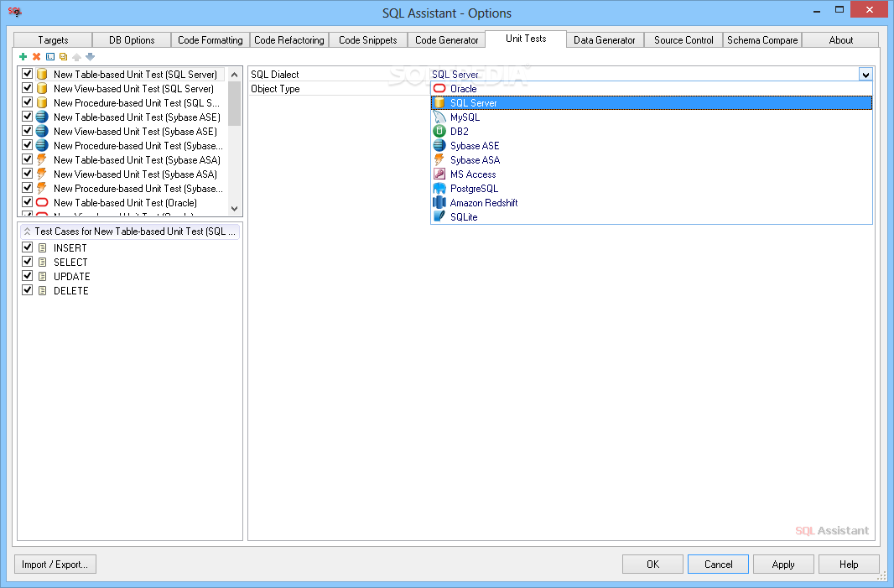The width and height of the screenshot is (894, 588).
Task: Click the SQL Server cylinder icon in the dropdown list
Action: [x=439, y=102]
